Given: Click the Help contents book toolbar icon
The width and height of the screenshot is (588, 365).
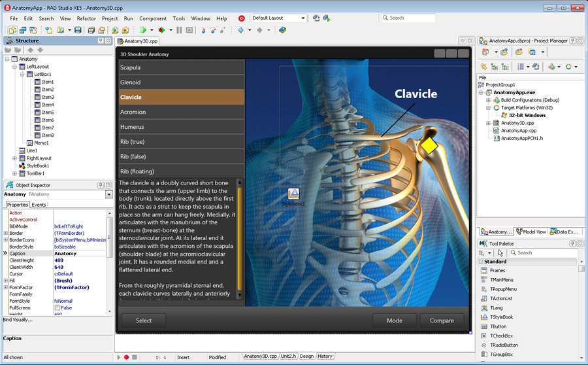Looking at the screenshot, I should pos(282,30).
